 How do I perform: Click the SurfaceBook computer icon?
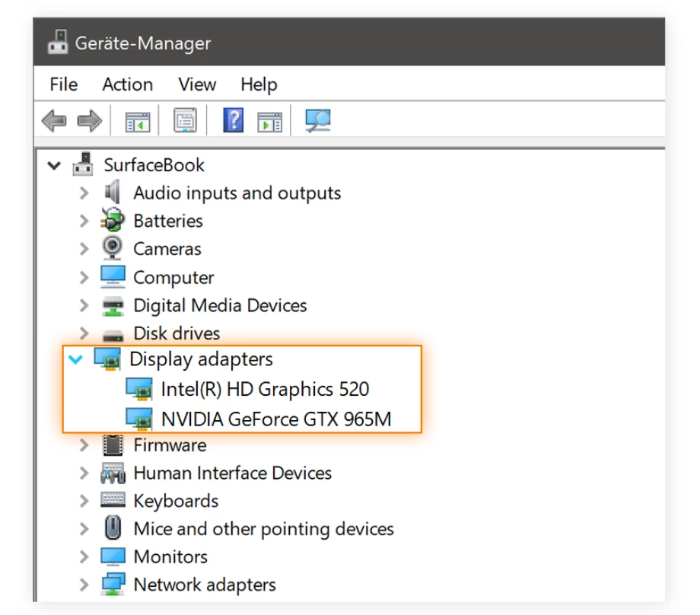coord(83,164)
